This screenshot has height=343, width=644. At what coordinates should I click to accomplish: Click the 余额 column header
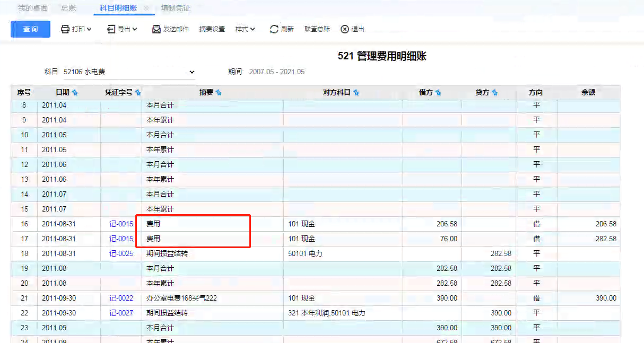click(588, 92)
